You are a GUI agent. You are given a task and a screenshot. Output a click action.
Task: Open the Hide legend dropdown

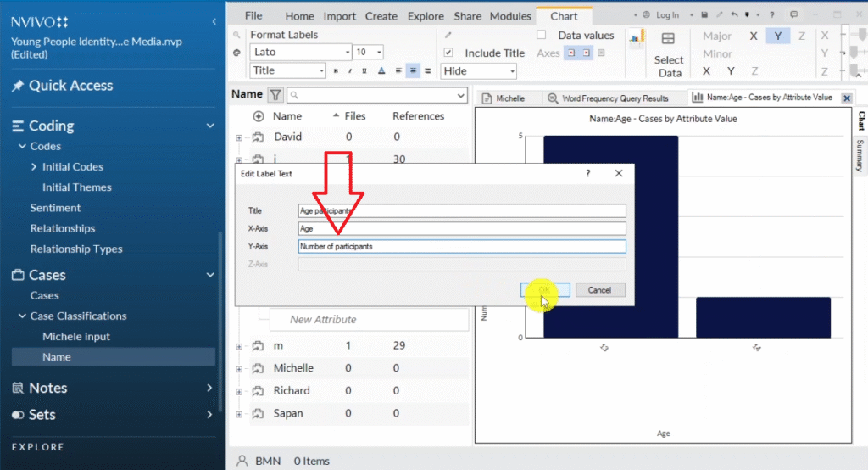478,71
